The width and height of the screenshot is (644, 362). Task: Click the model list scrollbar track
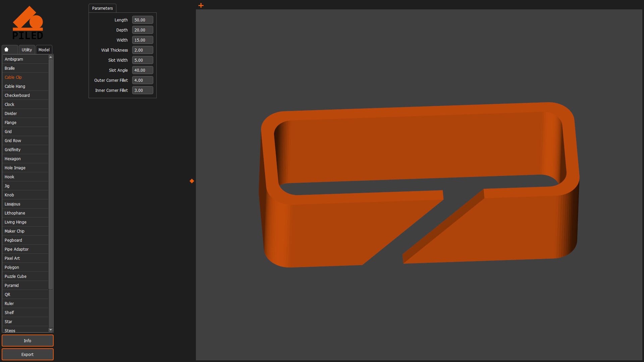pos(51,308)
